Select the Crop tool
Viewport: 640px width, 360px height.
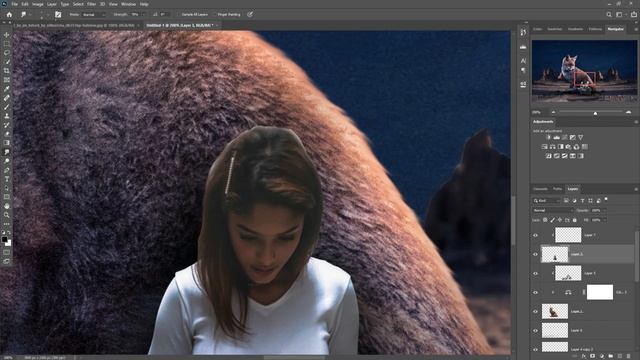pos(7,71)
